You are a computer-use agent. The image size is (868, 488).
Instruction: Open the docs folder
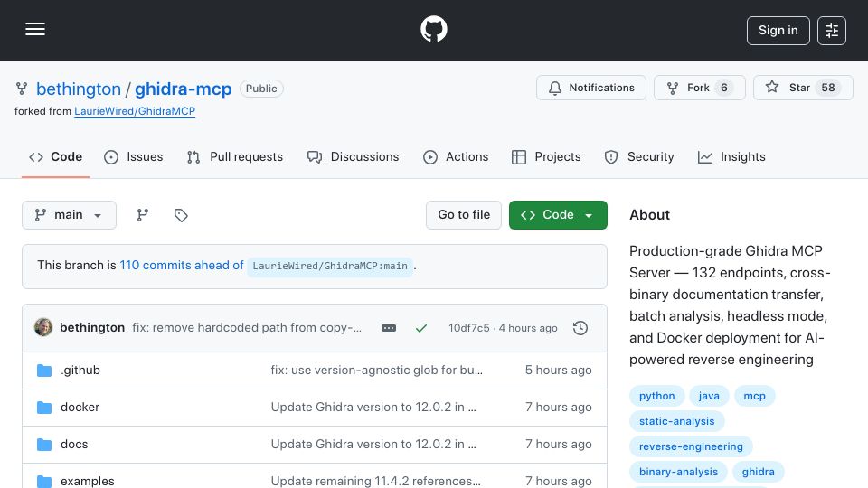(74, 445)
